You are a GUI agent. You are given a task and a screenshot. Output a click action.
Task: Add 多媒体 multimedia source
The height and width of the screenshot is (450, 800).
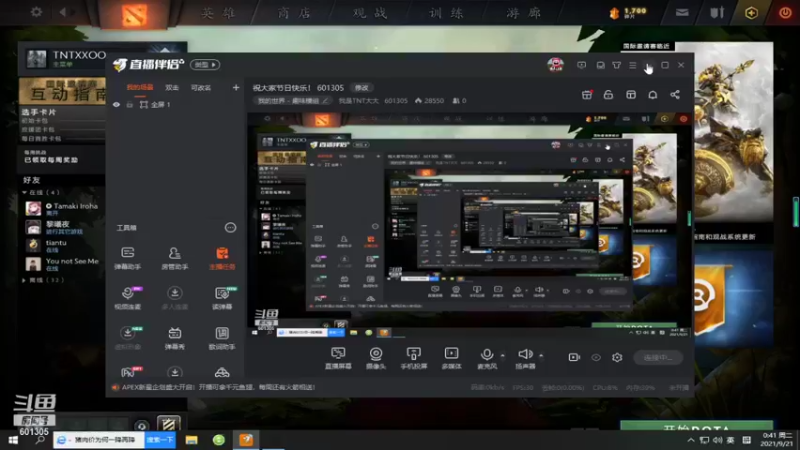[x=452, y=358]
